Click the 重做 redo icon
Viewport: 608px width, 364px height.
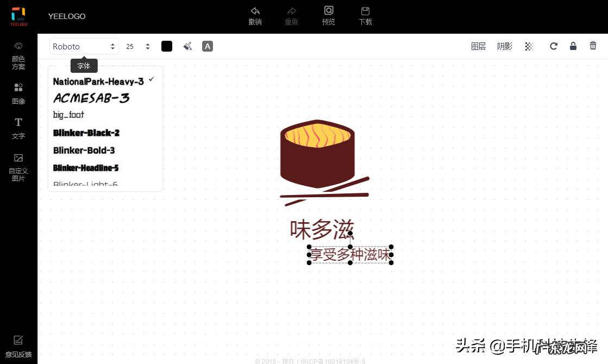[x=291, y=16]
